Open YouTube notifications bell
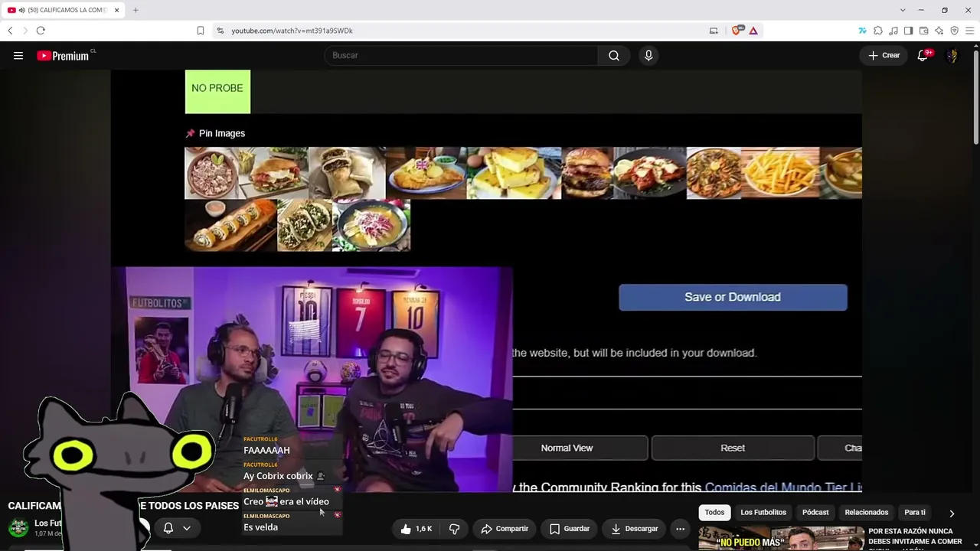 [923, 55]
